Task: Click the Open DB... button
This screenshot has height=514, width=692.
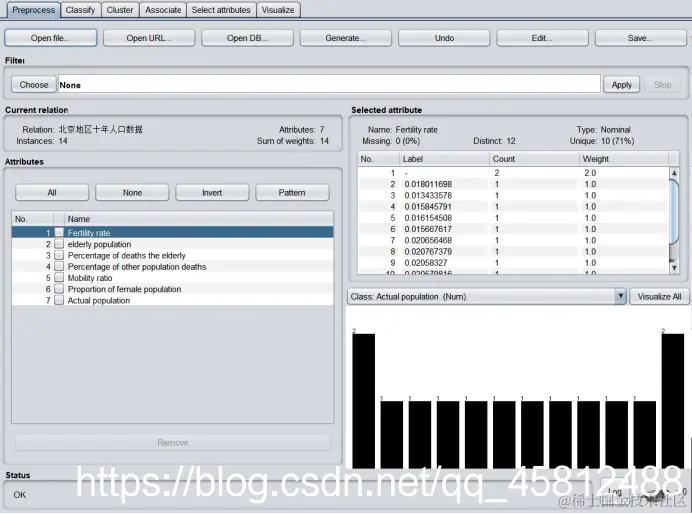Action: click(247, 38)
